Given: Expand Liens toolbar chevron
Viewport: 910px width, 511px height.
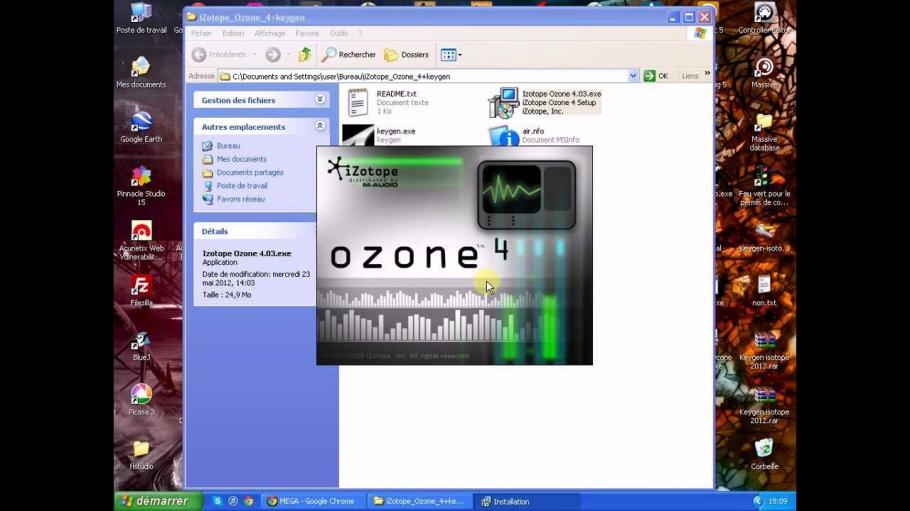Looking at the screenshot, I should [x=707, y=74].
